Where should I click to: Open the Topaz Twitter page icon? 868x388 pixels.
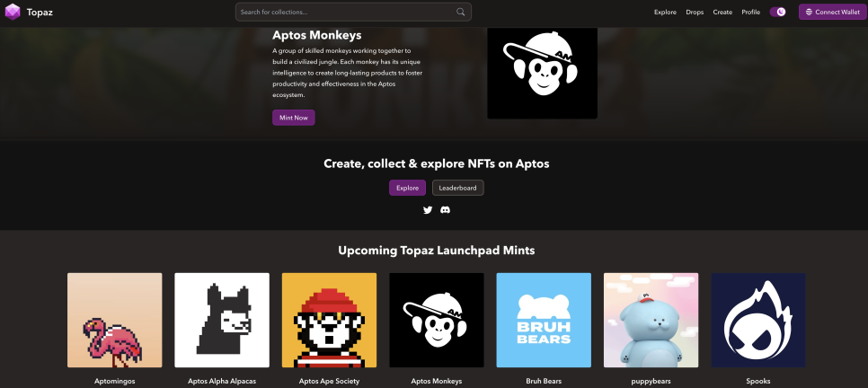tap(428, 210)
